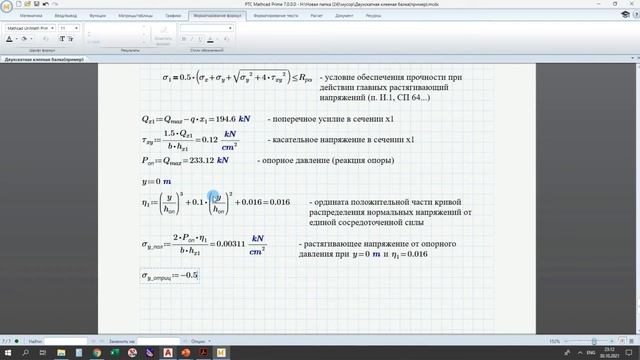Switch to the Функции ribbon tab
The image size is (640, 360).
coord(98,16)
